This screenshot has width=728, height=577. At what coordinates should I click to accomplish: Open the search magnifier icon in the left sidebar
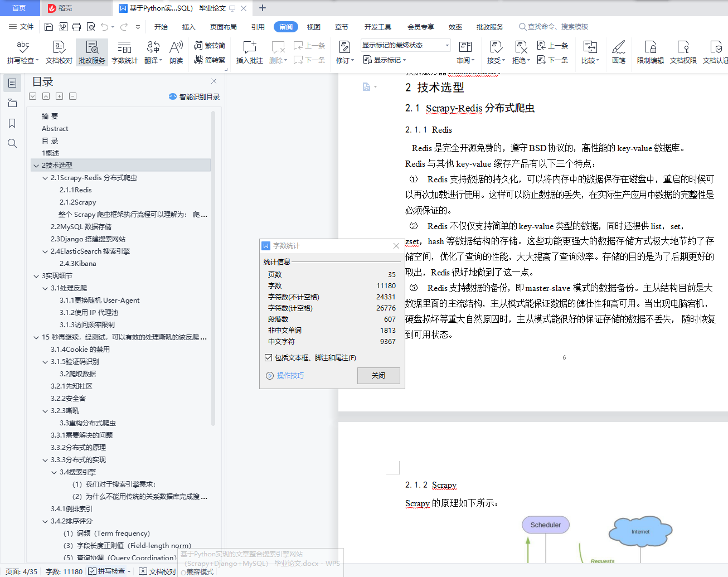[x=12, y=143]
